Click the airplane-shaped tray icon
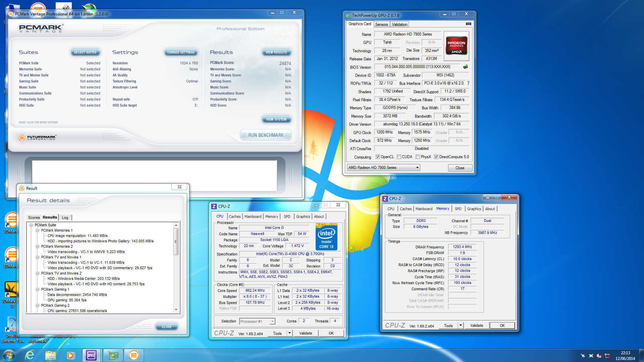The height and width of the screenshot is (362, 644). click(583, 356)
